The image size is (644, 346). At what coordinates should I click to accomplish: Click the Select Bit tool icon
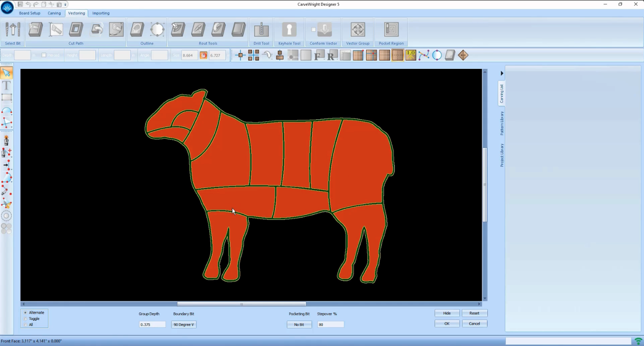point(12,30)
